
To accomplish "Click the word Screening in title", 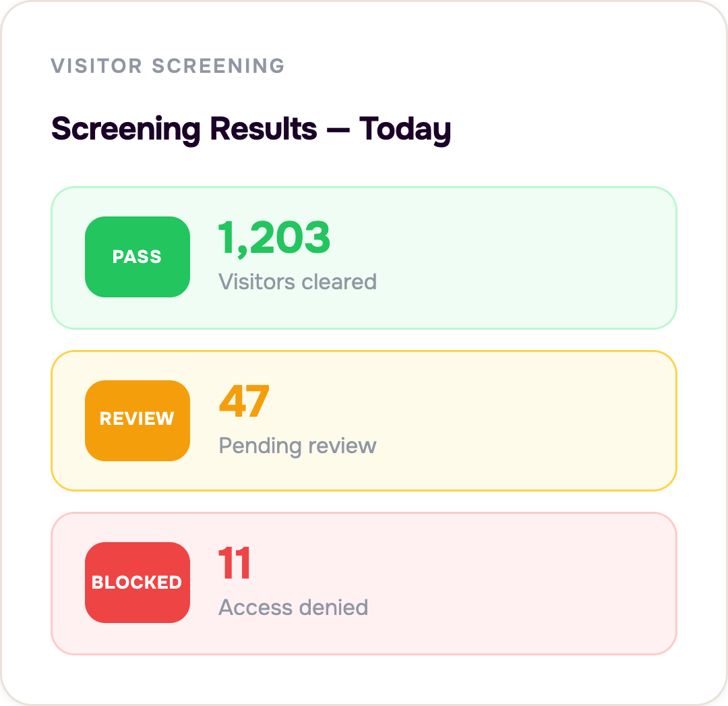I will click(x=126, y=129).
